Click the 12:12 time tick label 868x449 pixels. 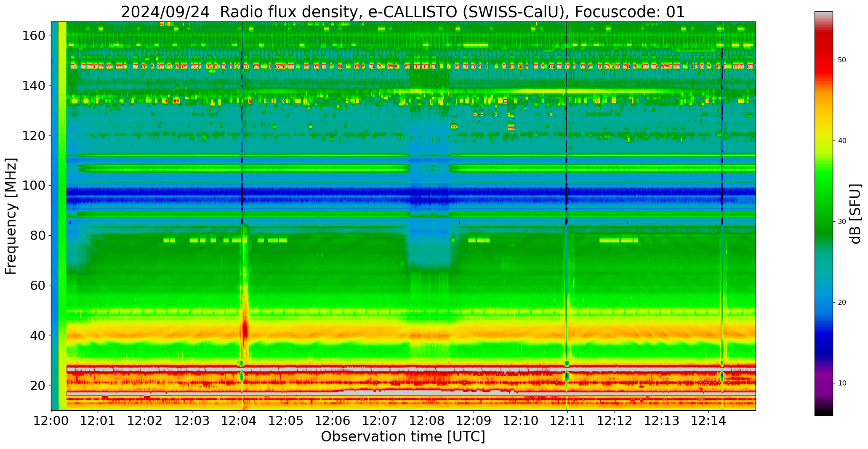pos(615,420)
